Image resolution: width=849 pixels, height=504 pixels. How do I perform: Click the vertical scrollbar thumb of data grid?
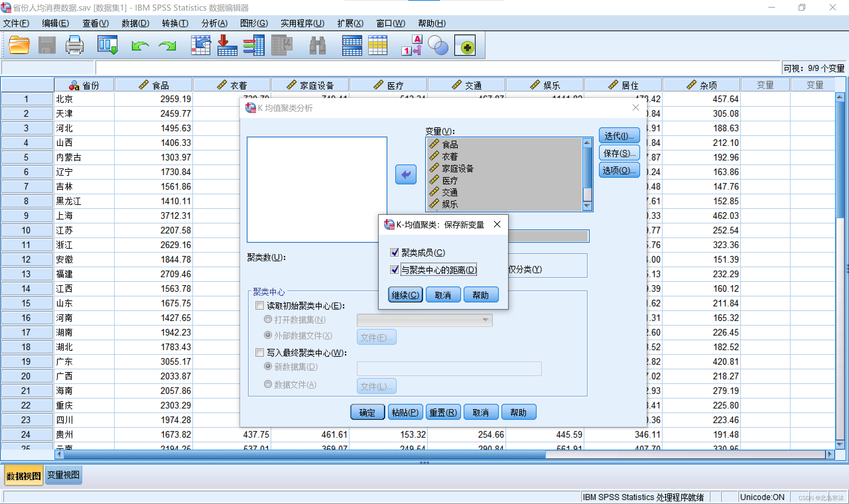click(839, 159)
